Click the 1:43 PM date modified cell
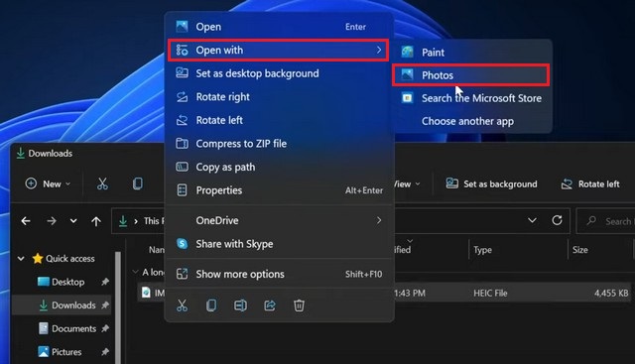This screenshot has width=635, height=364. [410, 294]
